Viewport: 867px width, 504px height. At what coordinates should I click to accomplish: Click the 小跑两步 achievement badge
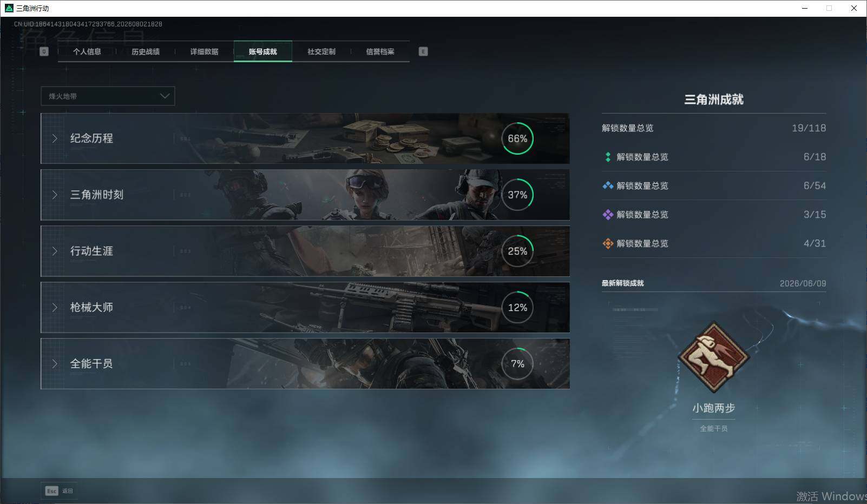pos(714,357)
